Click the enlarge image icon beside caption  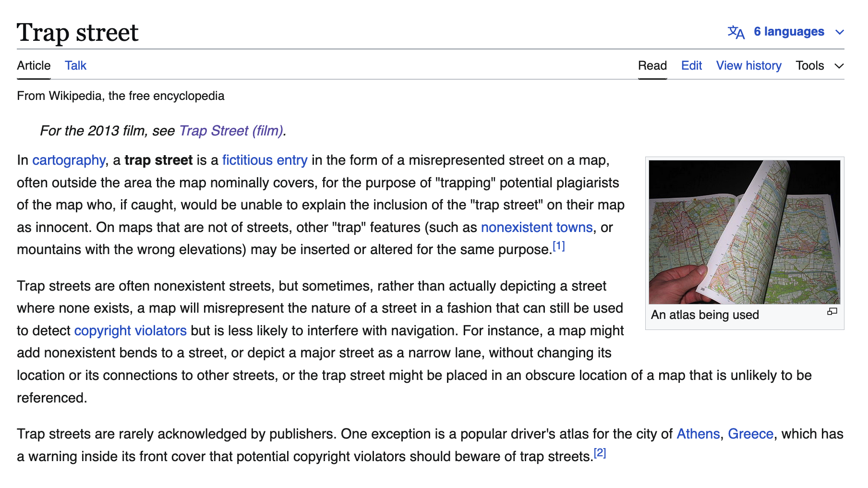pos(832,312)
